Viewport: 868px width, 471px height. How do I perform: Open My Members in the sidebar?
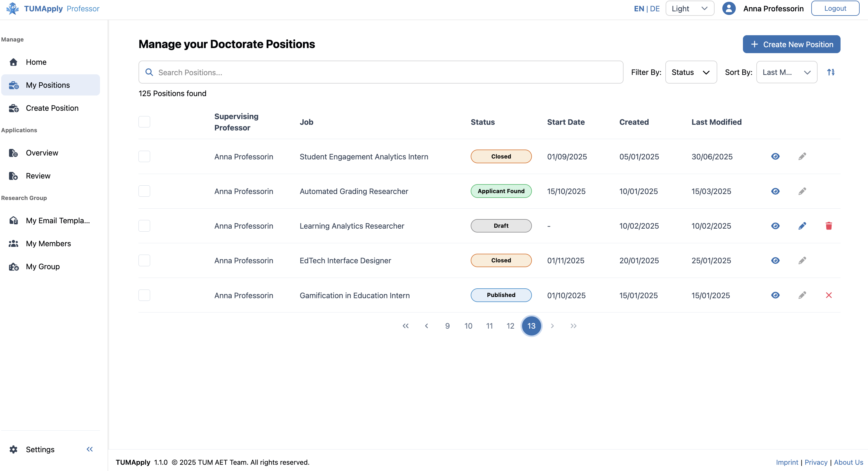[x=48, y=243]
